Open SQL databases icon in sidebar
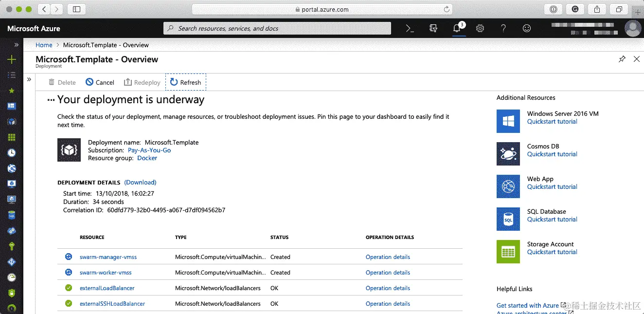The width and height of the screenshot is (644, 314). [12, 215]
